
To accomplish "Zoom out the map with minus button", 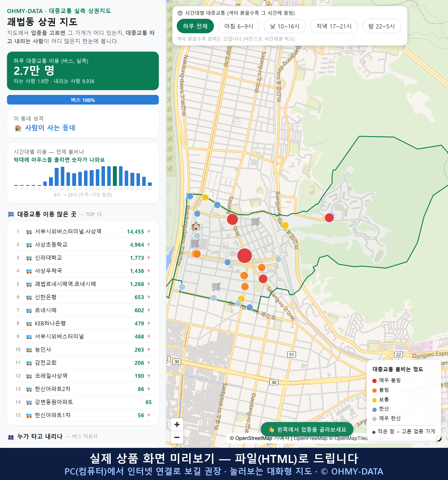I will (x=177, y=437).
